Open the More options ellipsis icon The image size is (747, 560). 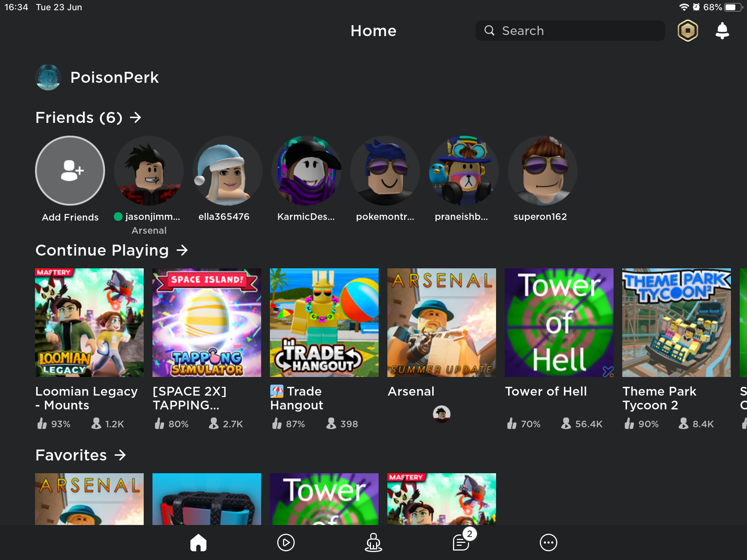tap(548, 542)
